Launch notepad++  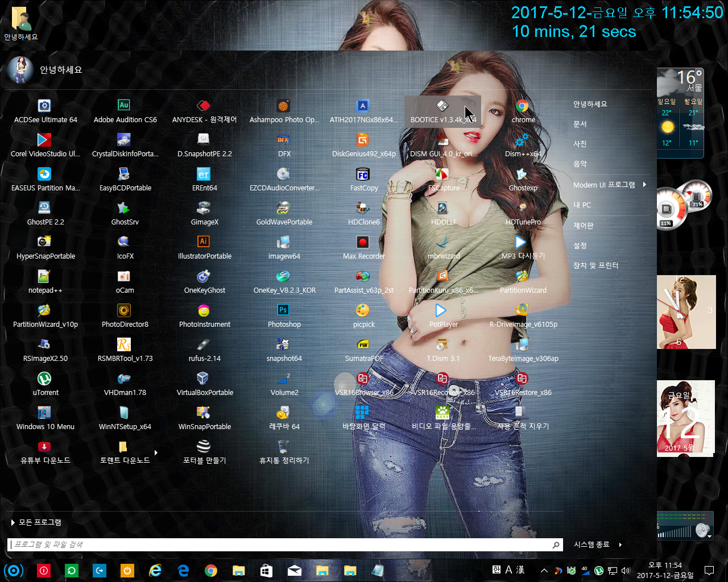pyautogui.click(x=45, y=282)
